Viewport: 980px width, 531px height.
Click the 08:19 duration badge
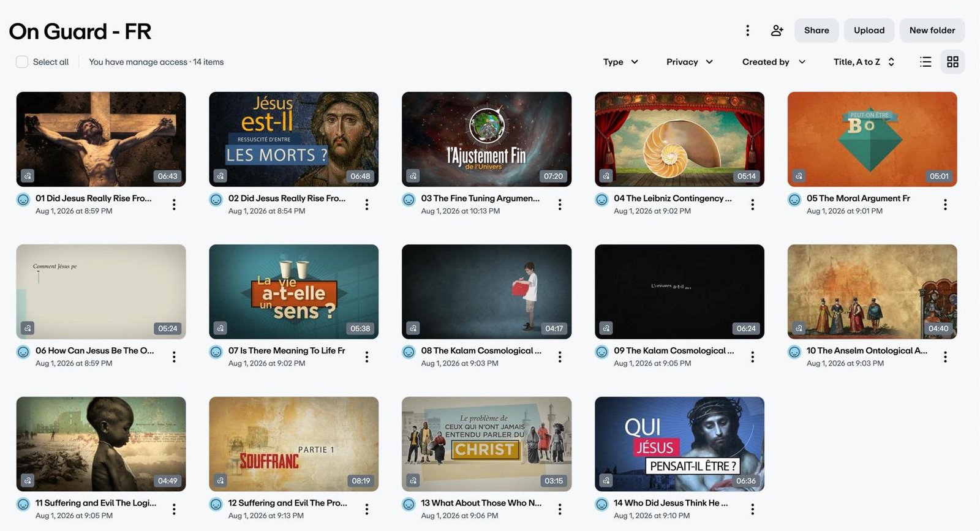(x=361, y=481)
